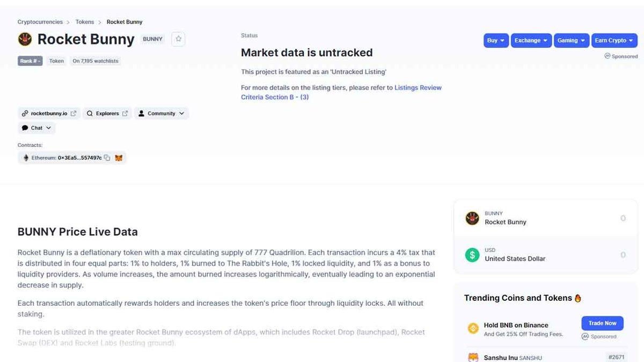
Task: Open the Buy dropdown menu
Action: click(x=495, y=40)
